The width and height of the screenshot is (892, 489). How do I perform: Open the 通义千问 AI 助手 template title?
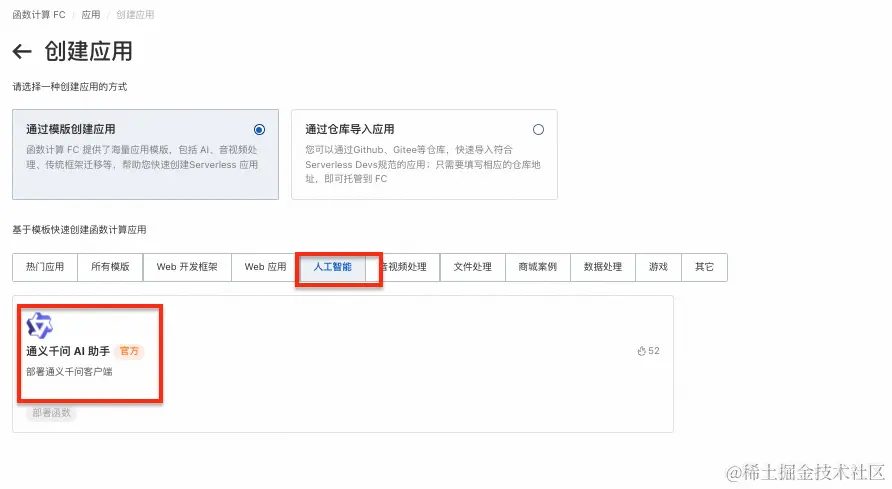pyautogui.click(x=68, y=351)
